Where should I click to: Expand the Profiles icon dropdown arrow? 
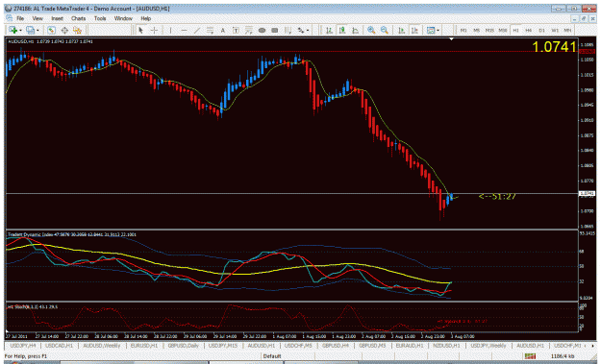[x=38, y=30]
